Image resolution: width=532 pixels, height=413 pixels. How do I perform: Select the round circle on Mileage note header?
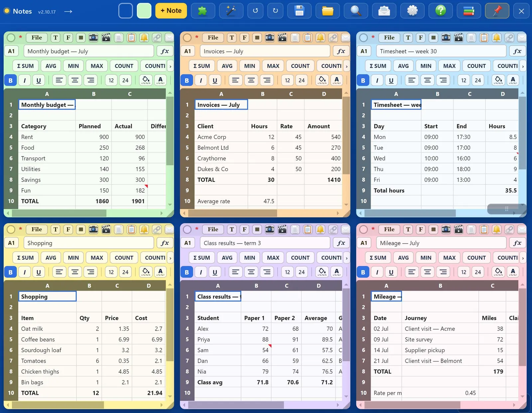point(363,229)
